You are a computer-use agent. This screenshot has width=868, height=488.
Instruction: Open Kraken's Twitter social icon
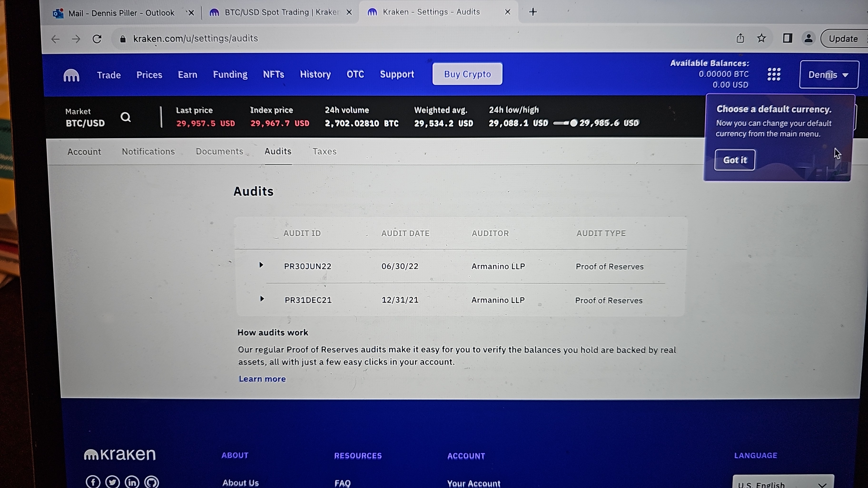(x=112, y=482)
